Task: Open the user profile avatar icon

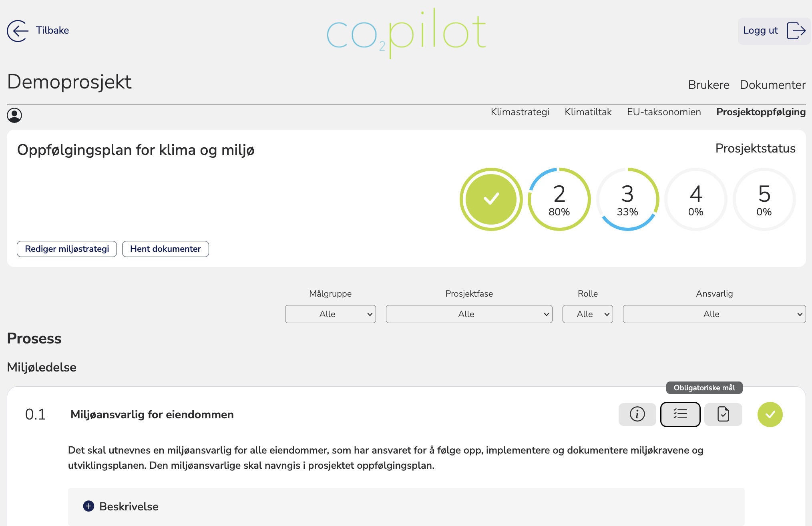Action: (x=14, y=115)
